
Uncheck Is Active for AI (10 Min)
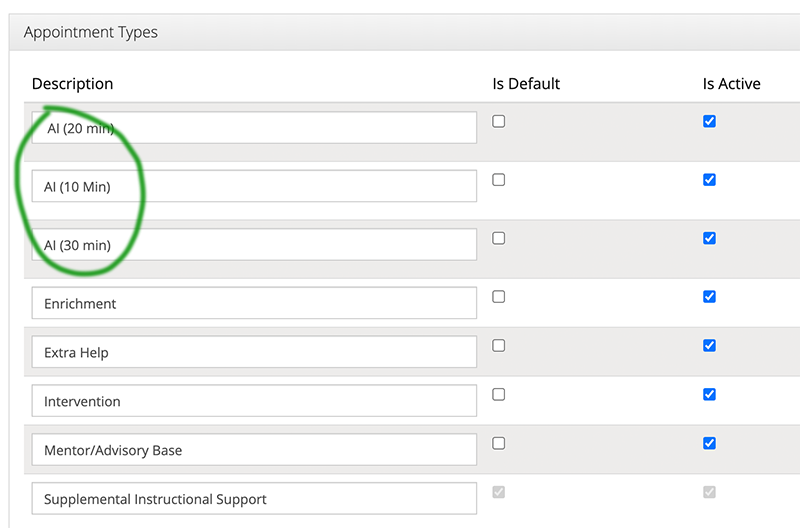709,180
